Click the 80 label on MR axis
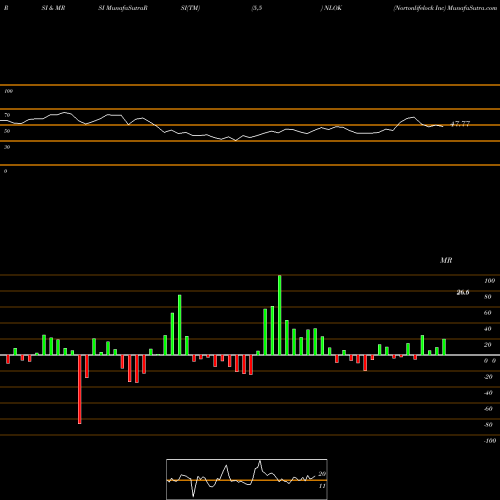The image size is (500, 500). 488,297
